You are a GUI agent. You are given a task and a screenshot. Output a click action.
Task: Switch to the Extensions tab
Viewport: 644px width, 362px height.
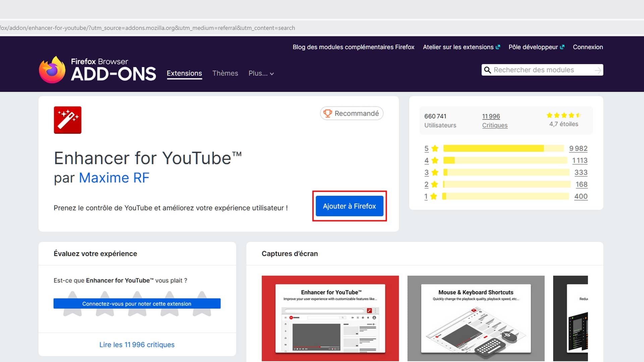[184, 73]
